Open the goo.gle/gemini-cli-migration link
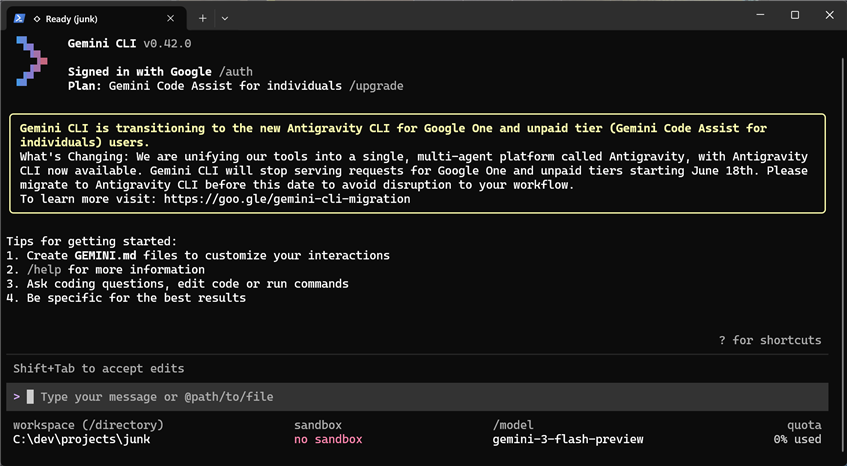 pos(287,199)
